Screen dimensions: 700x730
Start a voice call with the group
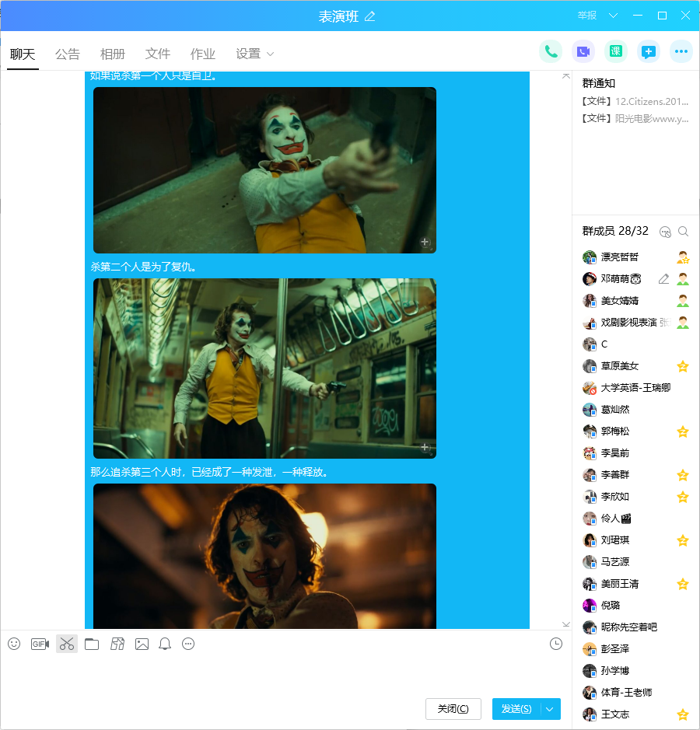(551, 51)
